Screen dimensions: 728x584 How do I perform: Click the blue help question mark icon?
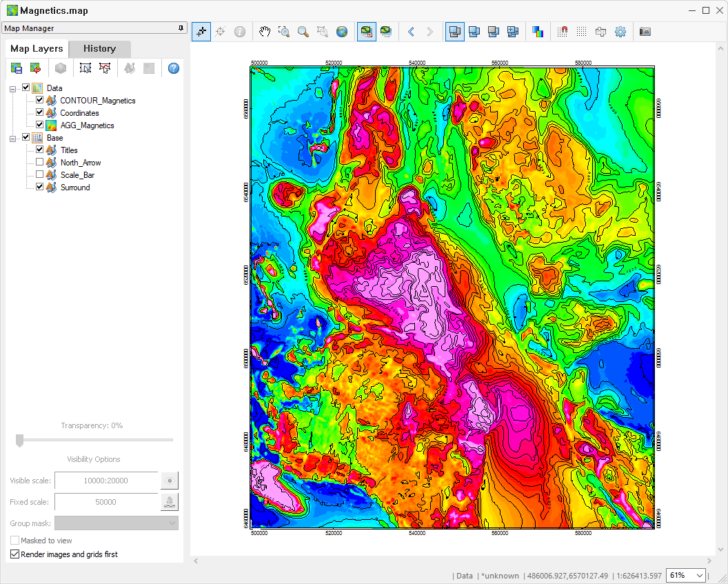[174, 68]
